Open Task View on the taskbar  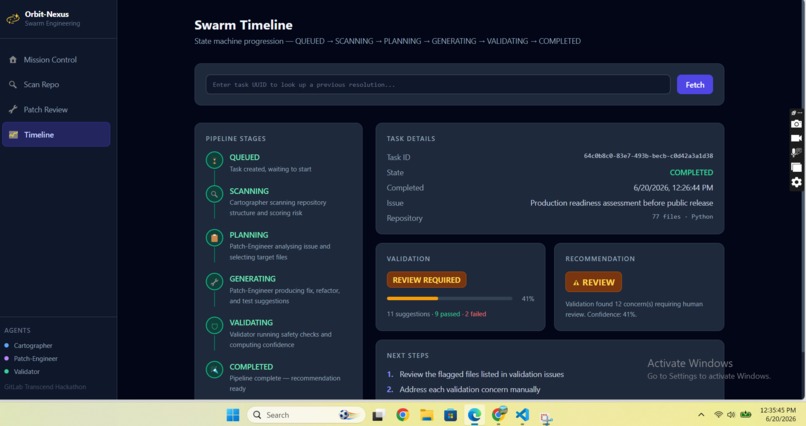pos(378,415)
